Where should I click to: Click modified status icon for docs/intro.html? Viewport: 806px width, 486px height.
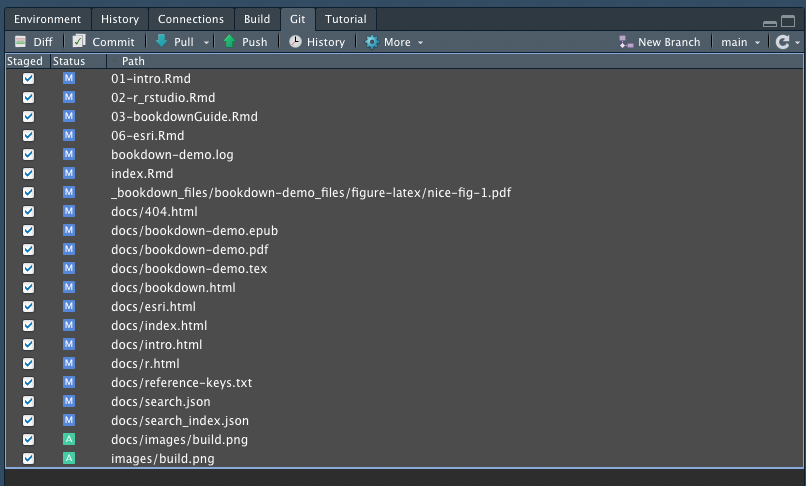click(69, 344)
